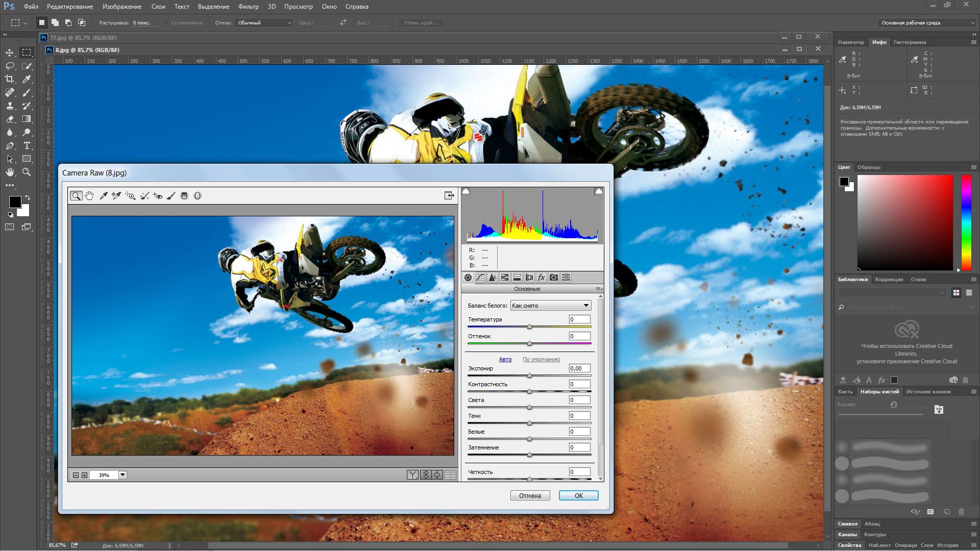Select the Graduated Filter tool
This screenshot has width=980, height=551.
(x=184, y=196)
